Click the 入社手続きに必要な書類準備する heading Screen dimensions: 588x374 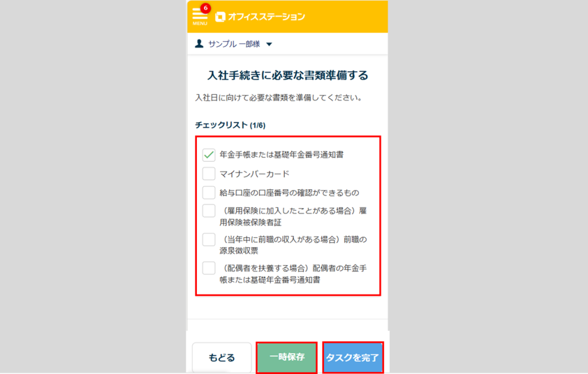click(x=288, y=75)
